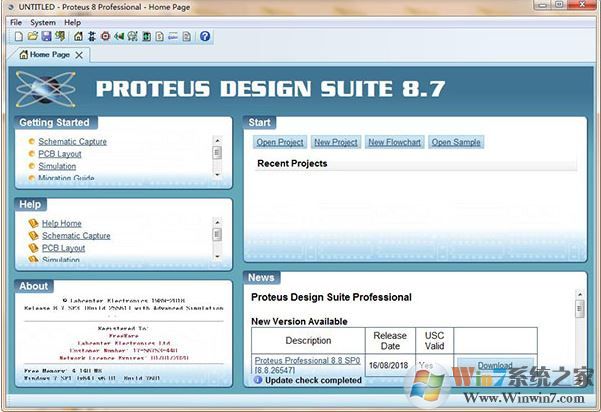The height and width of the screenshot is (412, 601).
Task: Open Bill of Materials from the toolbar
Action: (x=158, y=36)
